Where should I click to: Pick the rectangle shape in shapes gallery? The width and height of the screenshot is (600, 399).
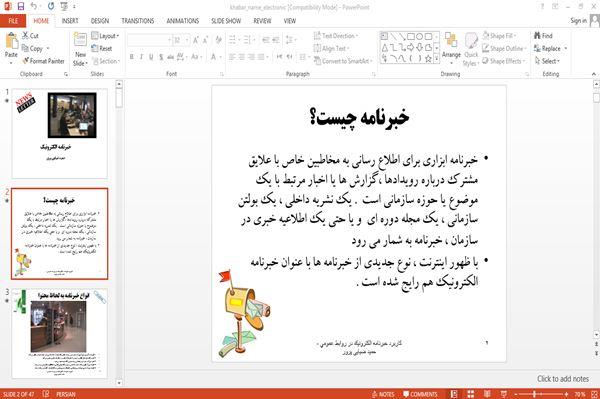point(411,37)
